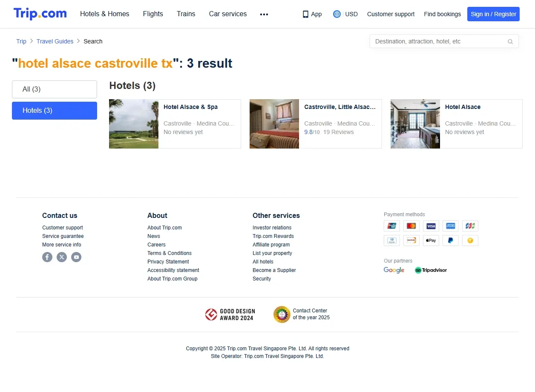This screenshot has width=535, height=392.
Task: Click the Discover payment icon
Action: [x=411, y=240]
